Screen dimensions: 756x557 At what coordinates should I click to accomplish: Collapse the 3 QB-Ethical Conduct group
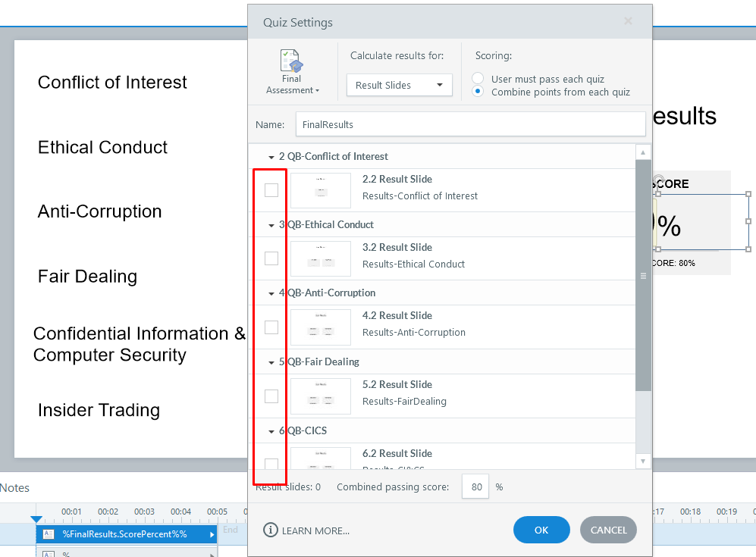271,225
